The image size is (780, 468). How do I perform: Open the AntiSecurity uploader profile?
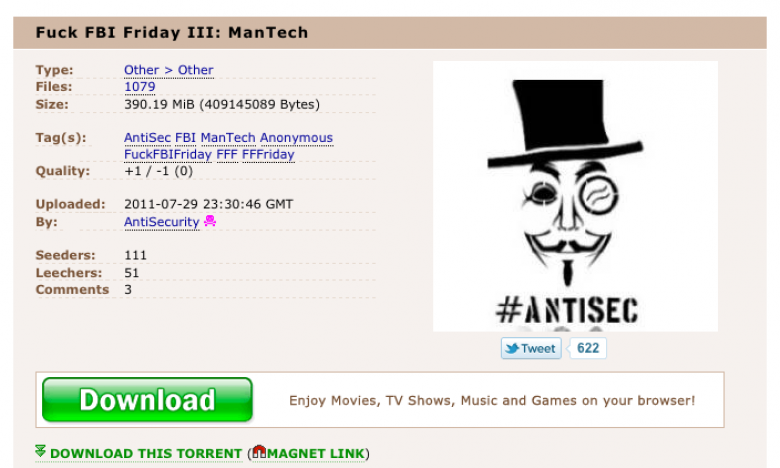(162, 222)
